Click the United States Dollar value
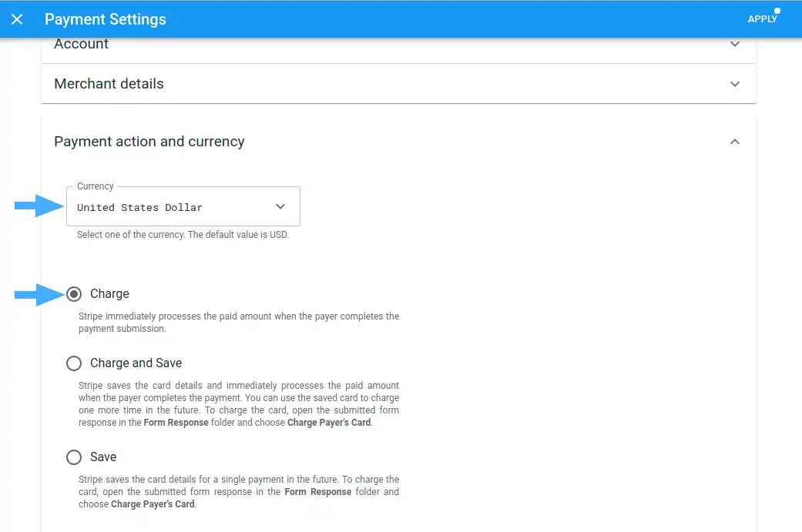802x532 pixels. [x=139, y=207]
